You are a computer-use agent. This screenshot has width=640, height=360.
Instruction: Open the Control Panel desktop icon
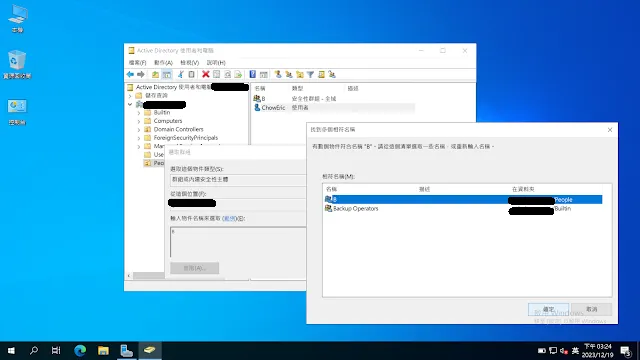click(x=17, y=111)
